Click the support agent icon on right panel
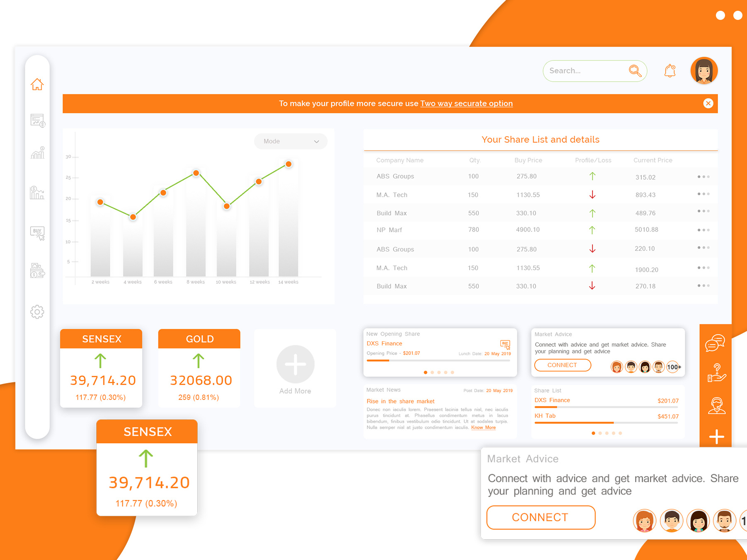Image resolution: width=747 pixels, height=560 pixels. coord(717,406)
